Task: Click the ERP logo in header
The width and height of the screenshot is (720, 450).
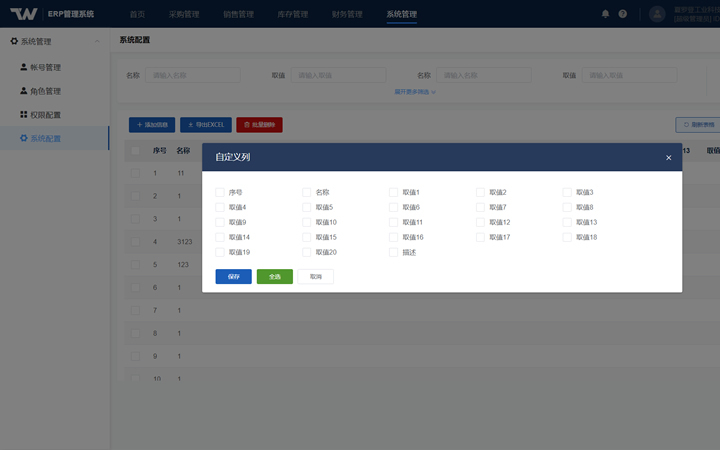Action: pyautogui.click(x=24, y=14)
